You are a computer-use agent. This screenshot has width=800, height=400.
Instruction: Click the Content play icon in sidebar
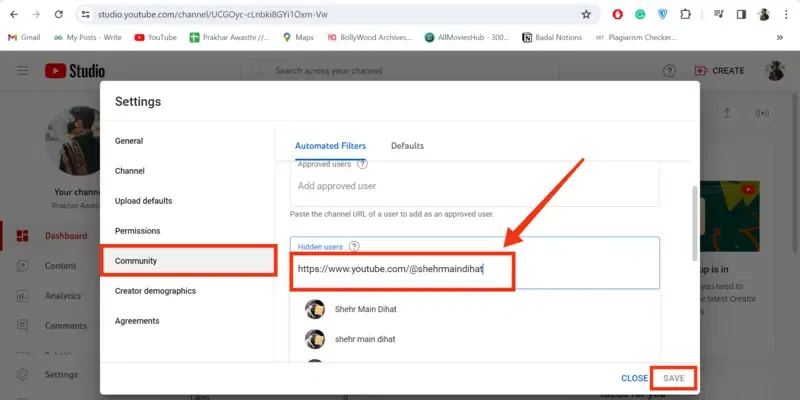pos(22,266)
